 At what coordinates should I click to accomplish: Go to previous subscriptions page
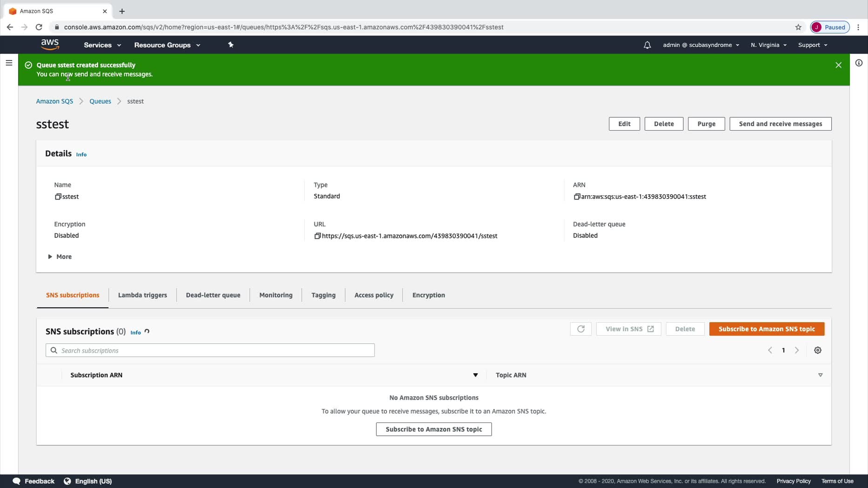tap(770, 350)
